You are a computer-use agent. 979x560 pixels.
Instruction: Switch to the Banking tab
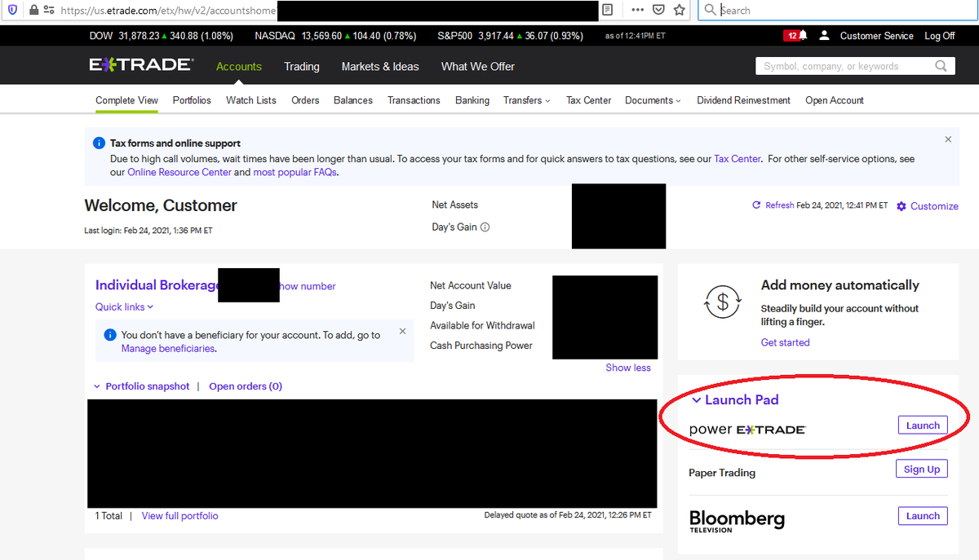(472, 100)
